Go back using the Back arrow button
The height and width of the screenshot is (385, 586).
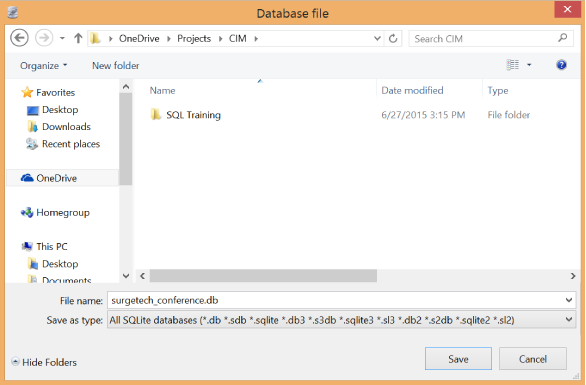(19, 38)
